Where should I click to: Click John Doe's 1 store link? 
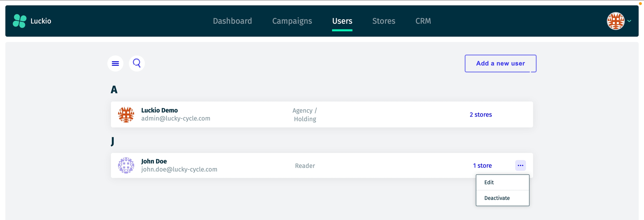pos(482,165)
